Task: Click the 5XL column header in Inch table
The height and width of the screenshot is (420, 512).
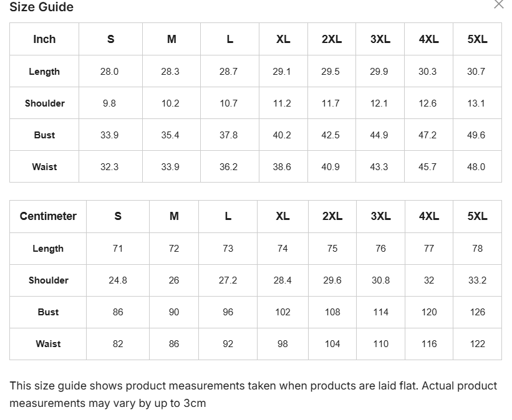Action: tap(477, 39)
